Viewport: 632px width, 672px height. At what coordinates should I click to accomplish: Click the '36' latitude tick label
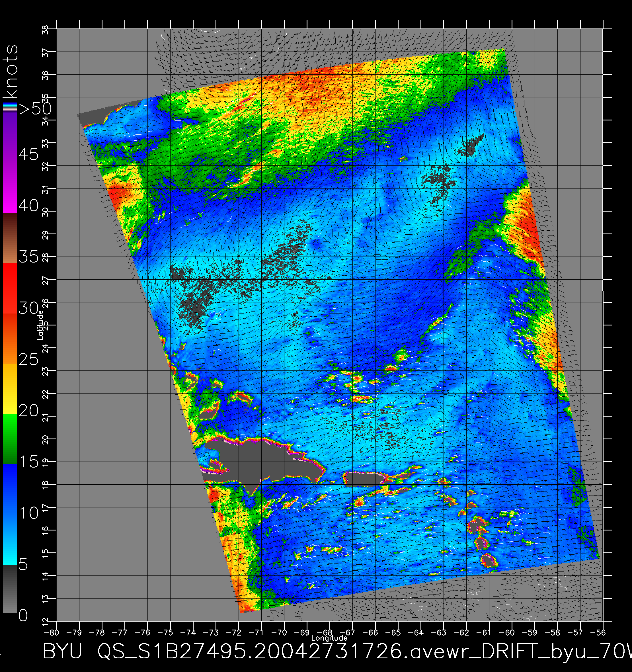click(x=46, y=76)
